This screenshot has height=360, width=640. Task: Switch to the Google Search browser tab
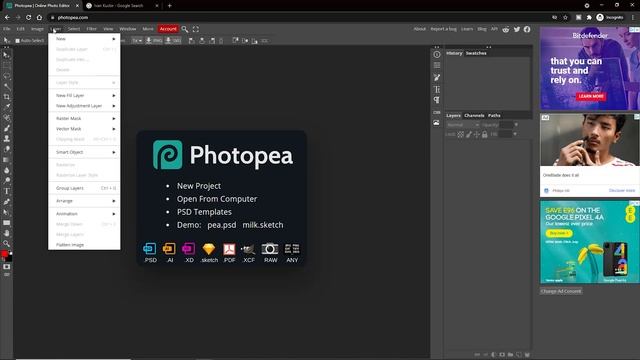[122, 6]
